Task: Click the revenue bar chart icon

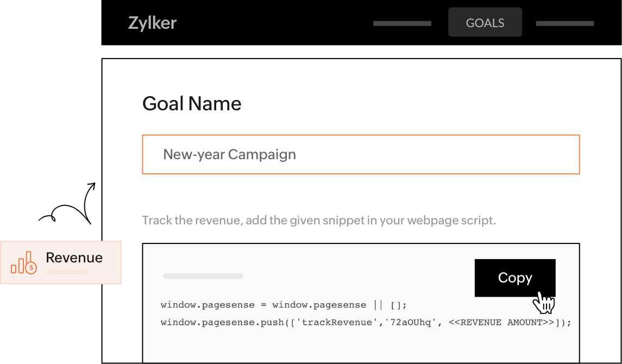Action: [23, 262]
